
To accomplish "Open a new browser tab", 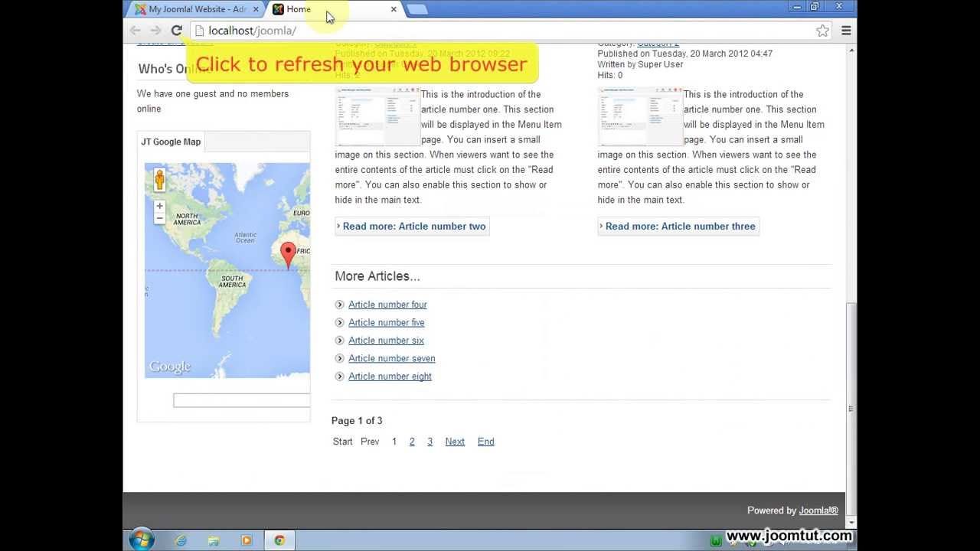I will (x=417, y=9).
